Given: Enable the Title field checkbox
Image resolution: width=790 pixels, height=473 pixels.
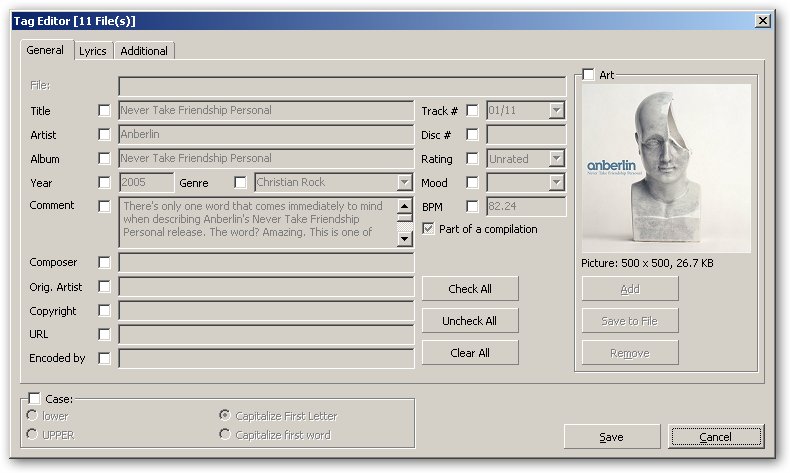Looking at the screenshot, I should tap(104, 111).
